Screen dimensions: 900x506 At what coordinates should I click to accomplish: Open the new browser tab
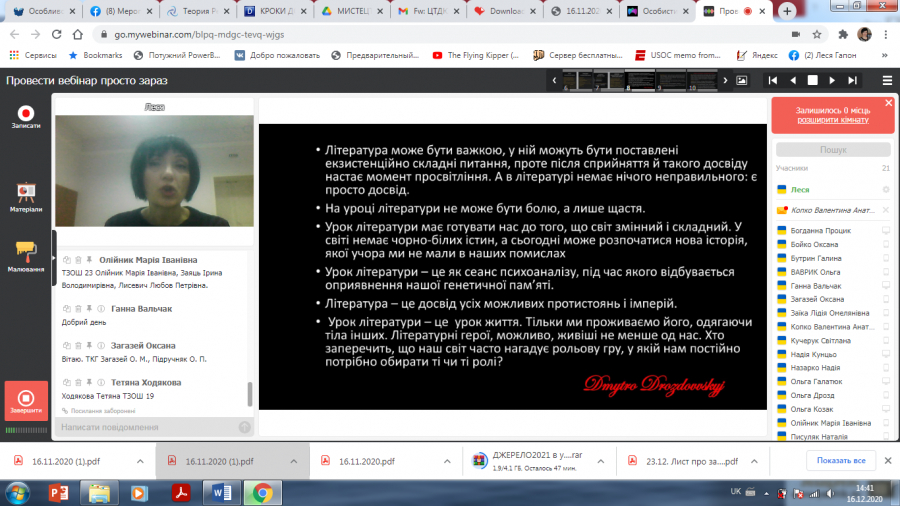[x=787, y=11]
